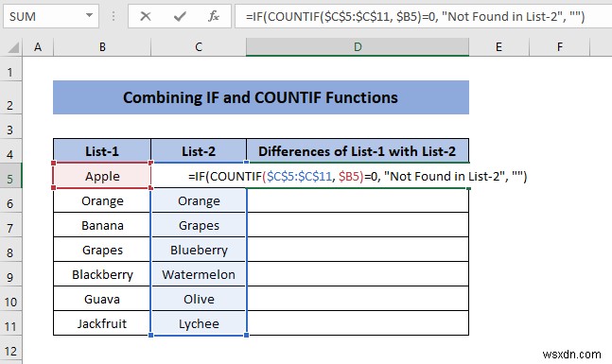This screenshot has height=364, width=612.
Task: Click empty cell D8 beside Blueberry
Action: (x=358, y=250)
